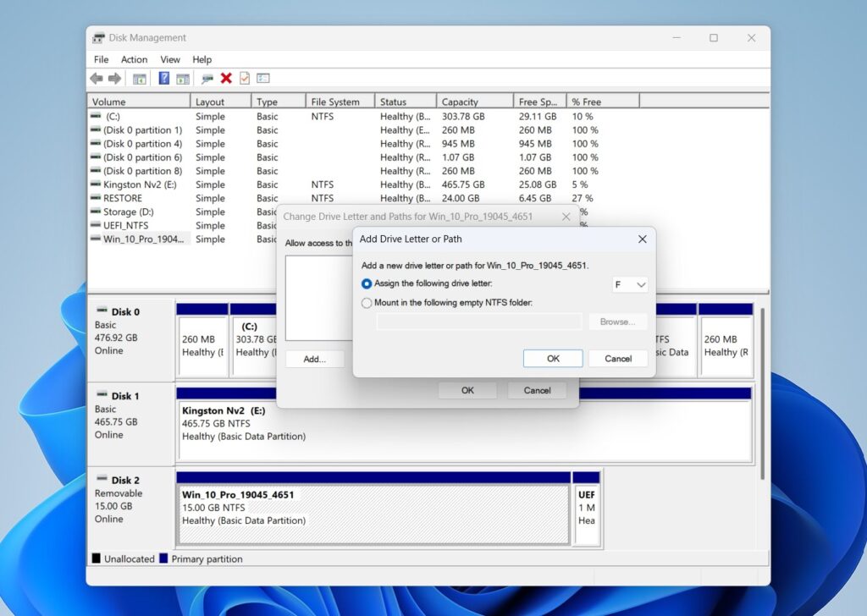Viewport: 867px width, 616px height.
Task: Click Cancel in Change Drive Letter and Paths dialog
Action: coord(537,391)
